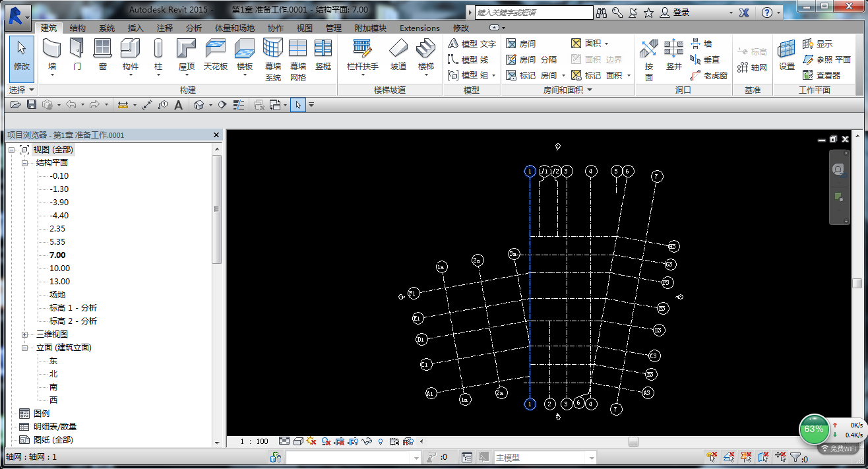The height and width of the screenshot is (469, 868).
Task: Click the keyword search input field
Action: click(533, 13)
